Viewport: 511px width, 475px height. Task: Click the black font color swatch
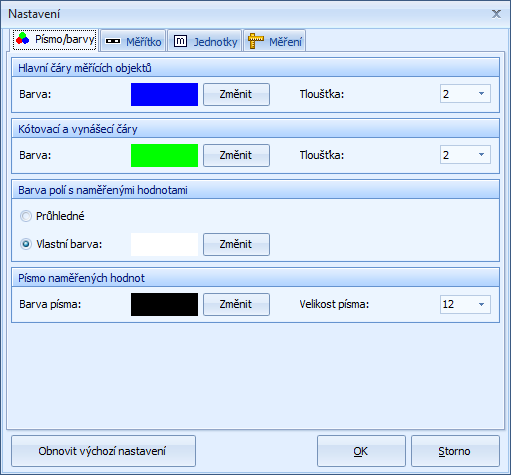tap(164, 304)
